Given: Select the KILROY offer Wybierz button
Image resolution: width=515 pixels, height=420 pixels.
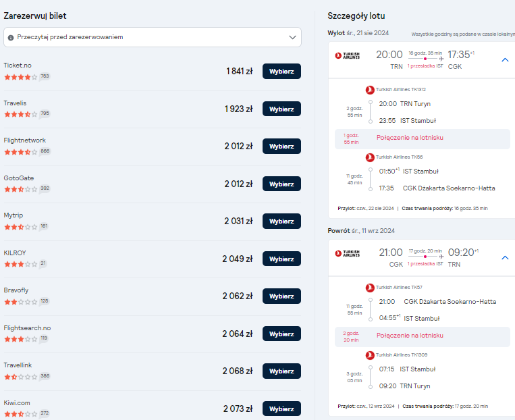Looking at the screenshot, I should pyautogui.click(x=281, y=259).
